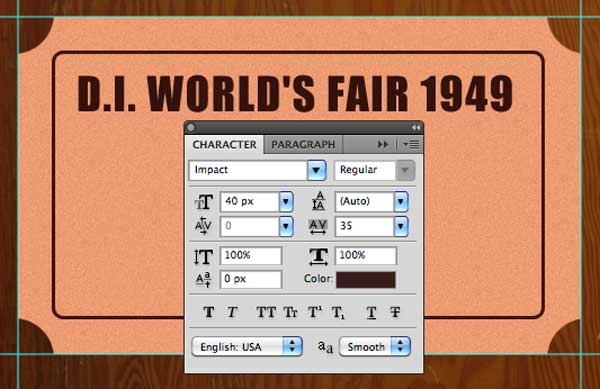600x389 pixels.
Task: Open the Character panel options menu
Action: tap(411, 144)
